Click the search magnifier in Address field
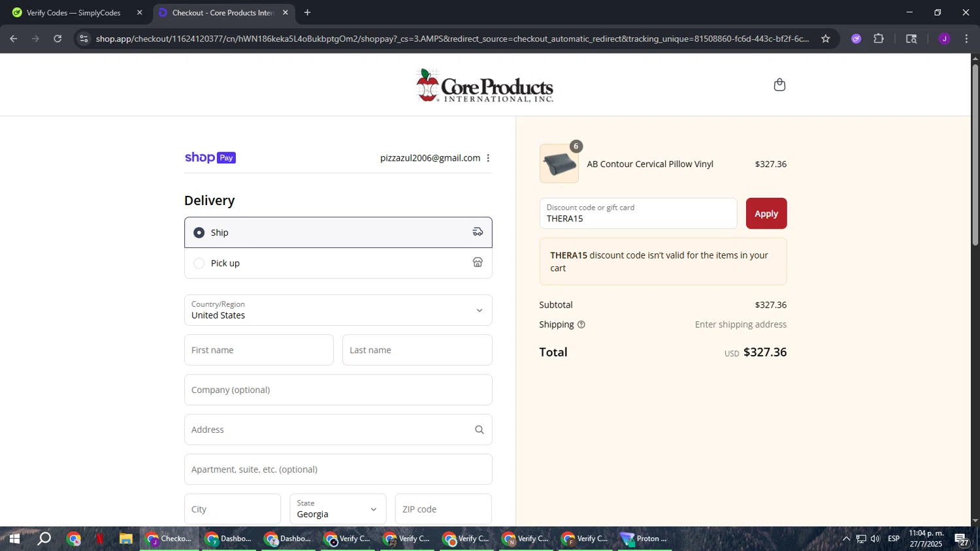980x551 pixels. pyautogui.click(x=480, y=430)
